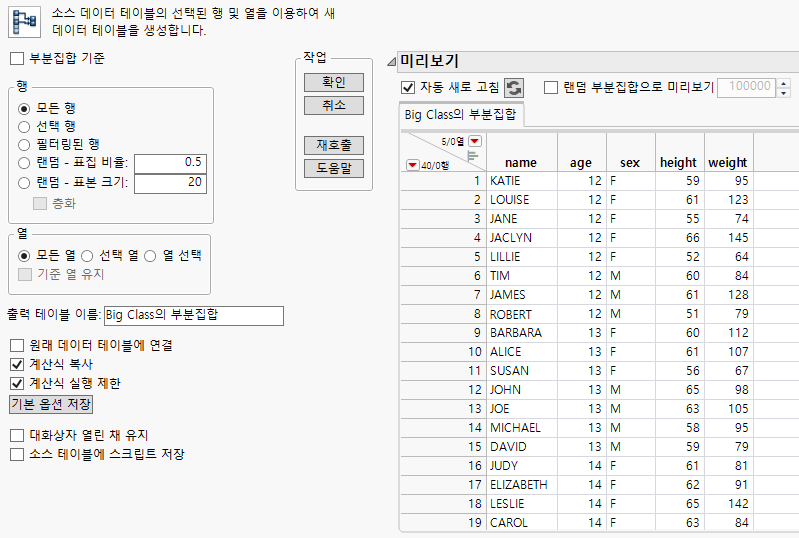799x538 pixels.
Task: Click the ELIZABETH name cell
Action: pos(522,485)
